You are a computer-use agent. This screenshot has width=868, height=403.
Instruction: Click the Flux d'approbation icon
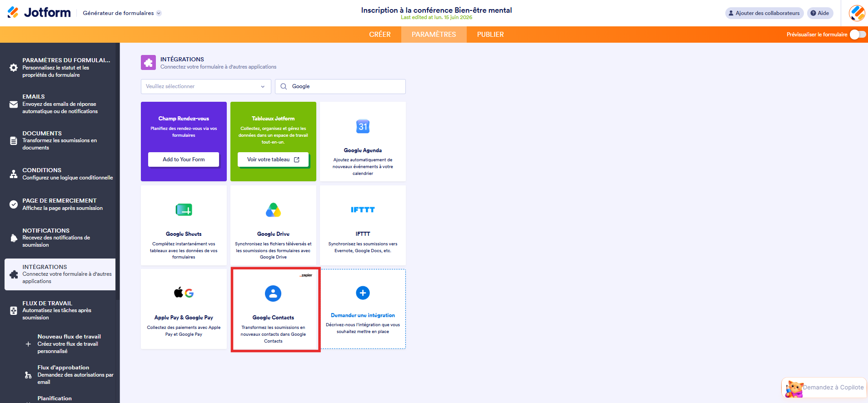pyautogui.click(x=28, y=375)
